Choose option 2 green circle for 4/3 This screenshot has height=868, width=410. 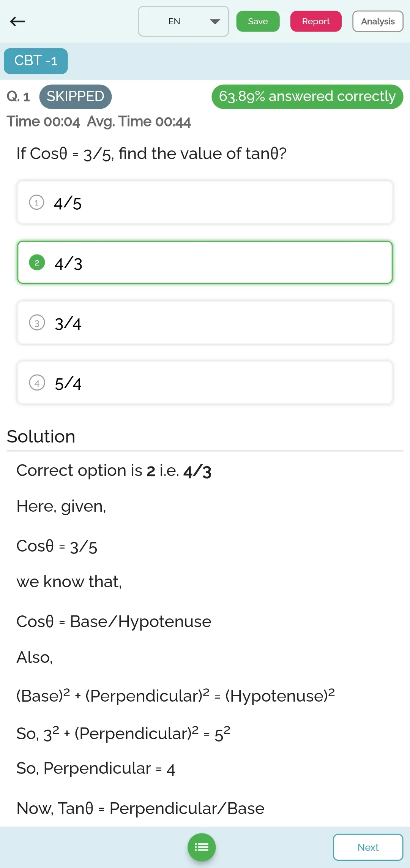(37, 262)
